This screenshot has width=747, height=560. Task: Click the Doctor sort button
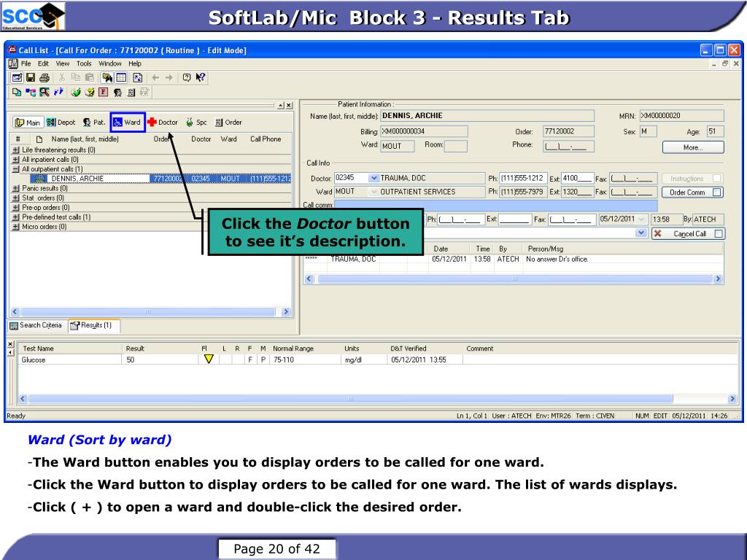[163, 122]
